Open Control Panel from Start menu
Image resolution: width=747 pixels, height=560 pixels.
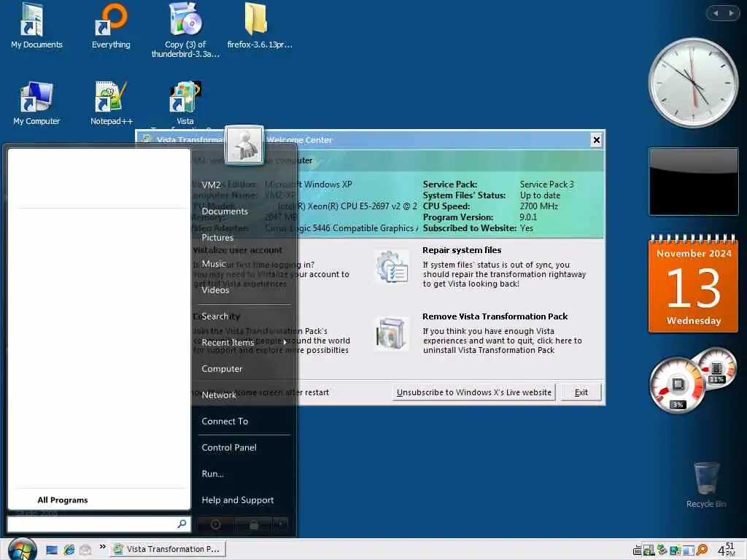pyautogui.click(x=228, y=447)
